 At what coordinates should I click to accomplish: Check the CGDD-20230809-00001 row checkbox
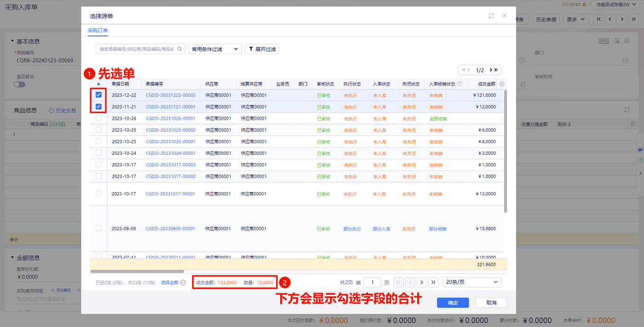tap(98, 228)
